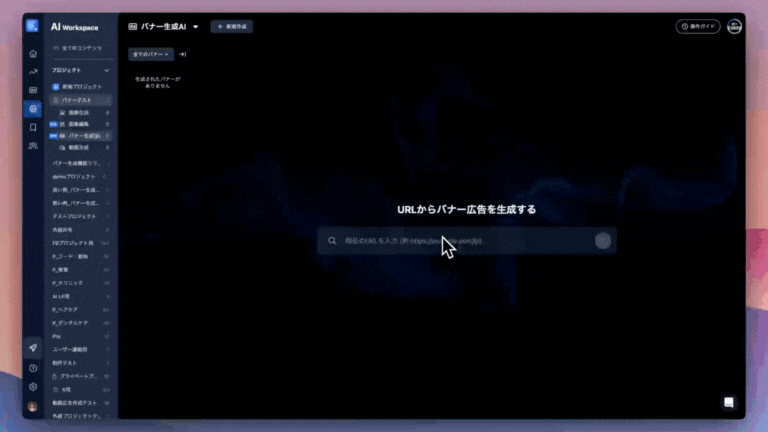Screen dimensions: 768x432
Task: Open the team members icon
Action: tap(33, 146)
